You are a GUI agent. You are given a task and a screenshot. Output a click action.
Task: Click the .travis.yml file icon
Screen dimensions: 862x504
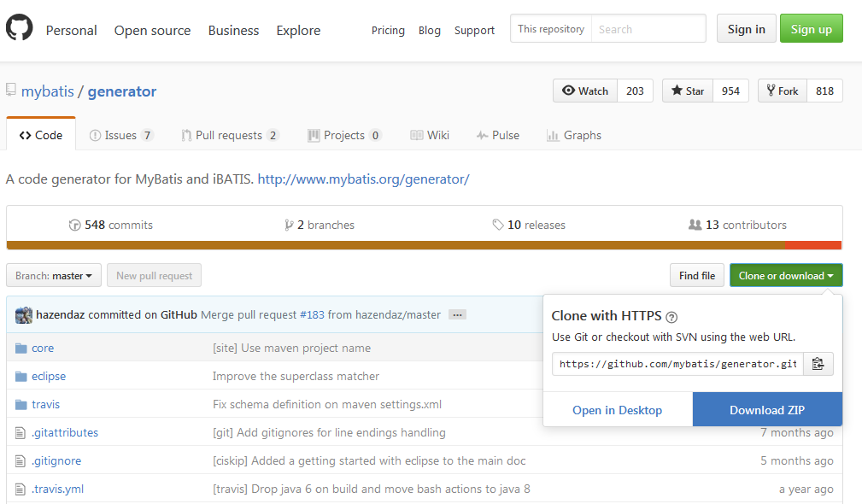[x=21, y=489]
